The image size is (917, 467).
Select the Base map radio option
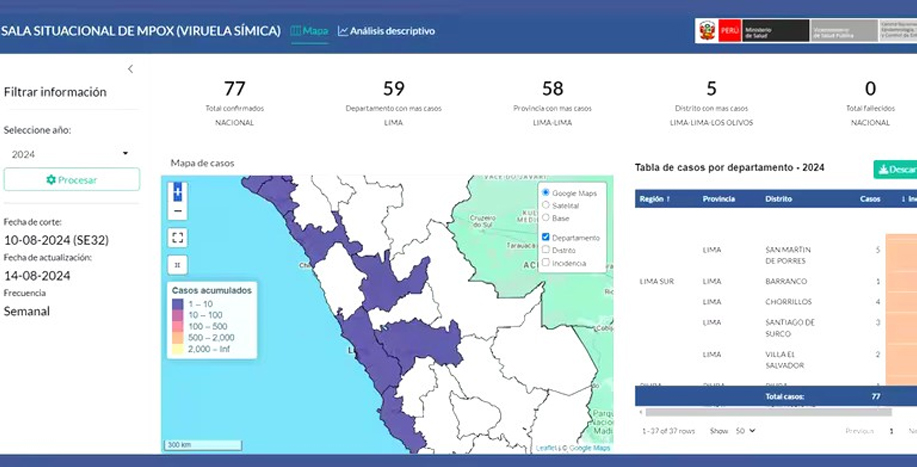[545, 217]
